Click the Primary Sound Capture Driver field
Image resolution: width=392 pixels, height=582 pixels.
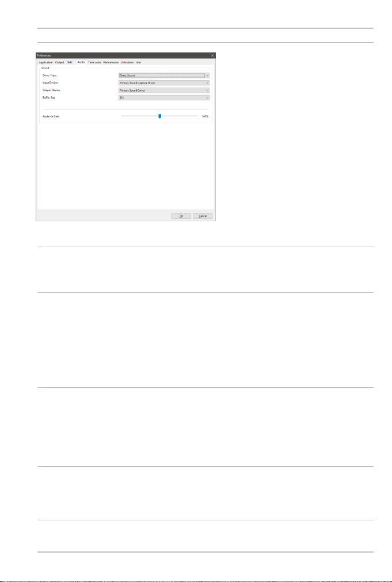point(164,83)
